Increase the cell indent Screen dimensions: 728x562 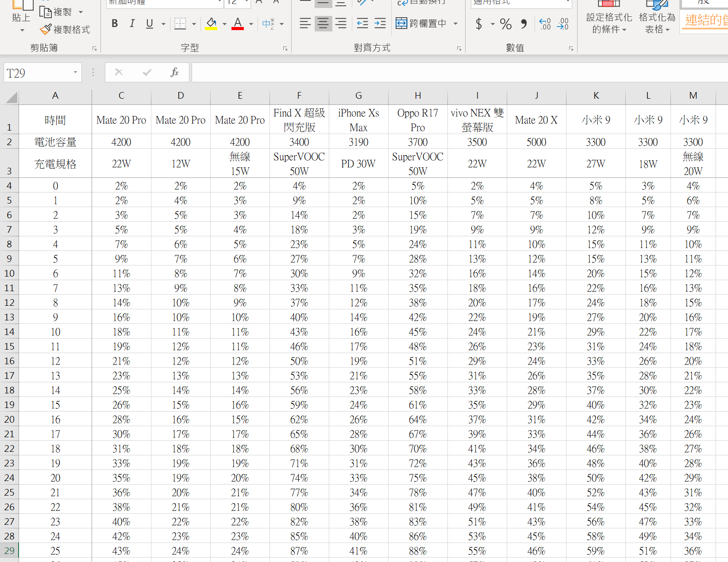point(380,23)
